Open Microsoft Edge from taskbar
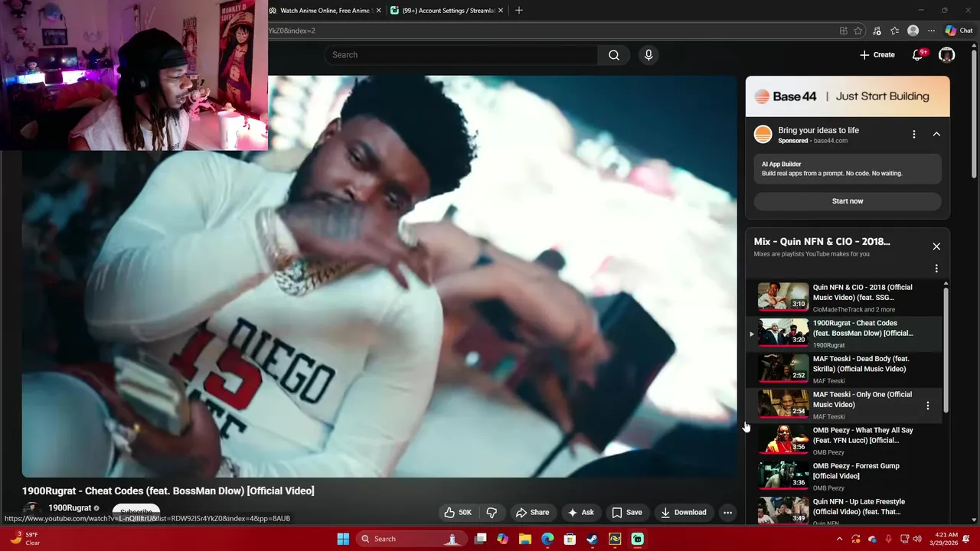Screen dimensions: 980x551 [x=547, y=539]
